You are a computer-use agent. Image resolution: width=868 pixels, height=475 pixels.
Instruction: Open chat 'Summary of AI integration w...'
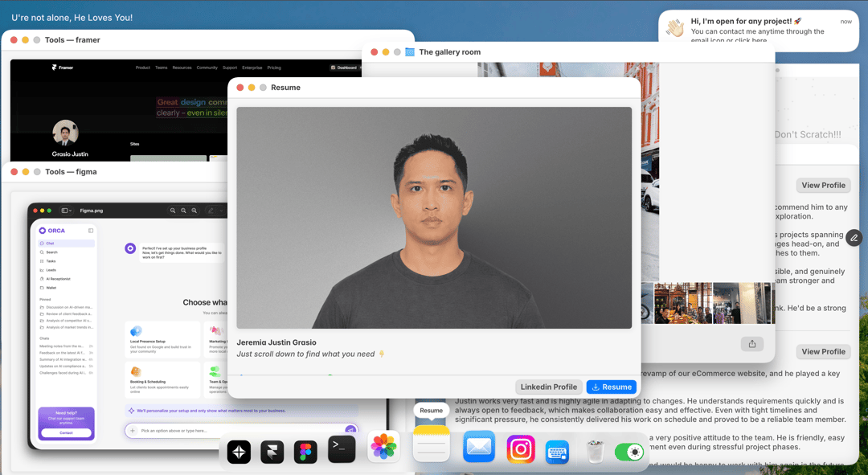click(x=67, y=359)
